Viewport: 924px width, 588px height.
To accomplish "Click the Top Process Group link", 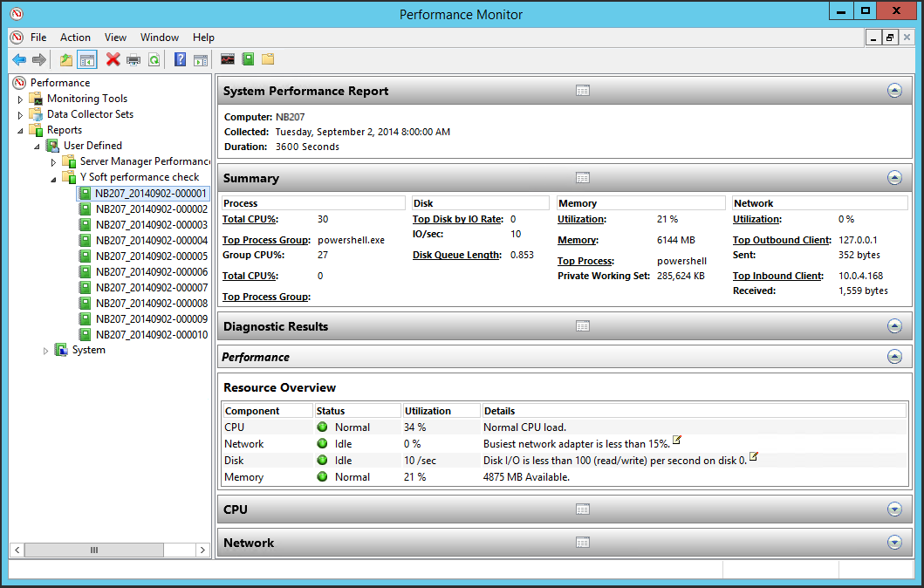I will (265, 239).
